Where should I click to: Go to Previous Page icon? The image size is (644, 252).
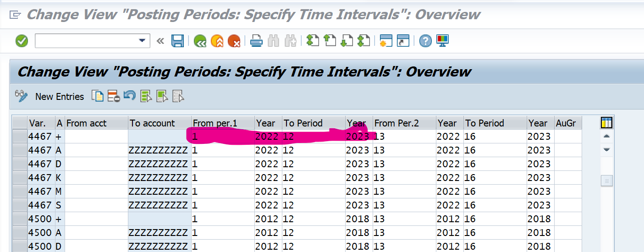coord(330,41)
